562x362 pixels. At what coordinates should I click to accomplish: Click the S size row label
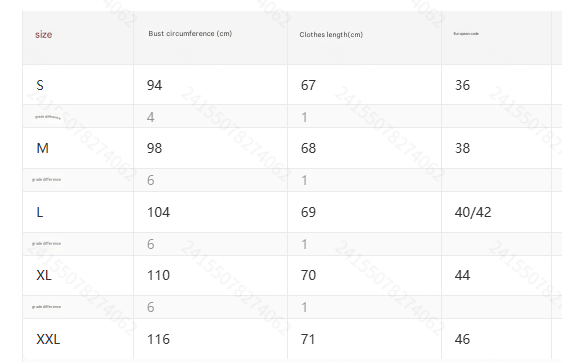click(40, 85)
